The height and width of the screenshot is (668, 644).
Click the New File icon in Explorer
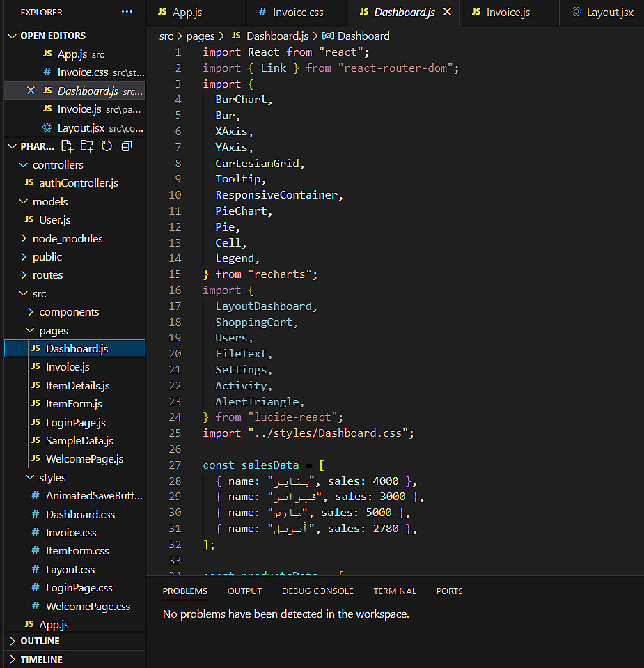[x=67, y=146]
